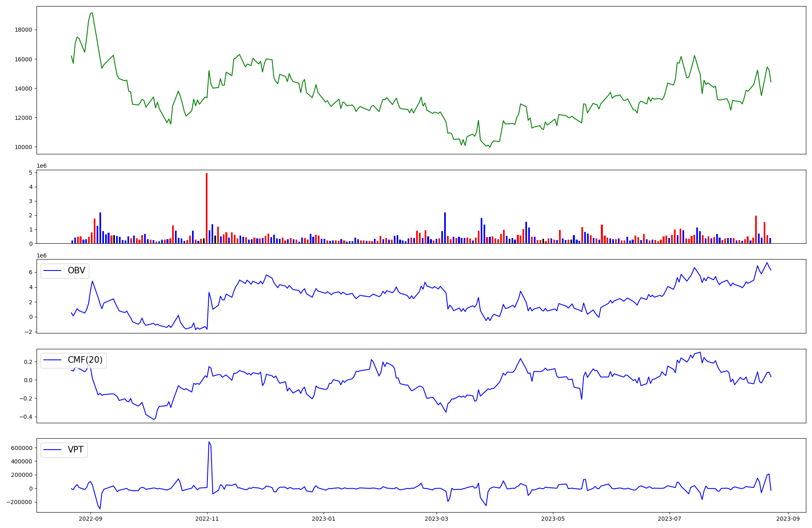Click the blue line sample in VPT legend
The width and height of the screenshot is (812, 528).
[52, 450]
